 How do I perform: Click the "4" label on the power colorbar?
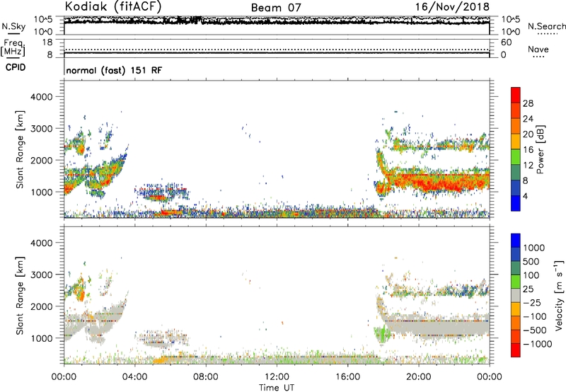(525, 196)
